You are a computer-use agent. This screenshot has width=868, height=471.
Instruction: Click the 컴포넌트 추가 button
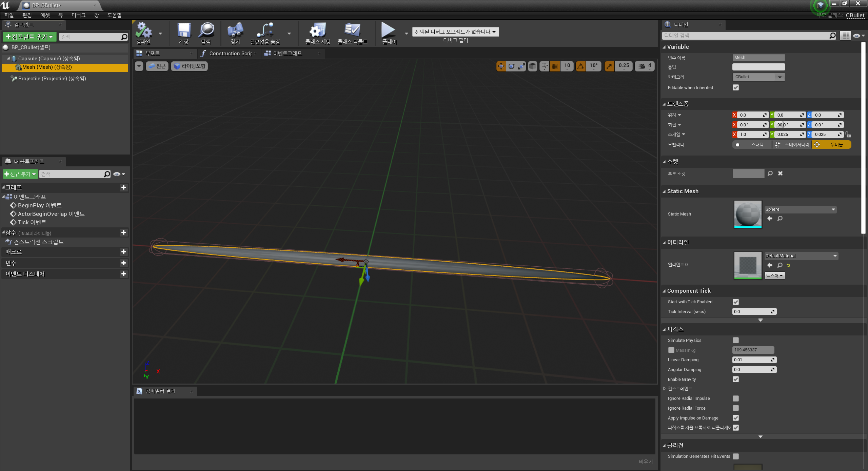[29, 37]
